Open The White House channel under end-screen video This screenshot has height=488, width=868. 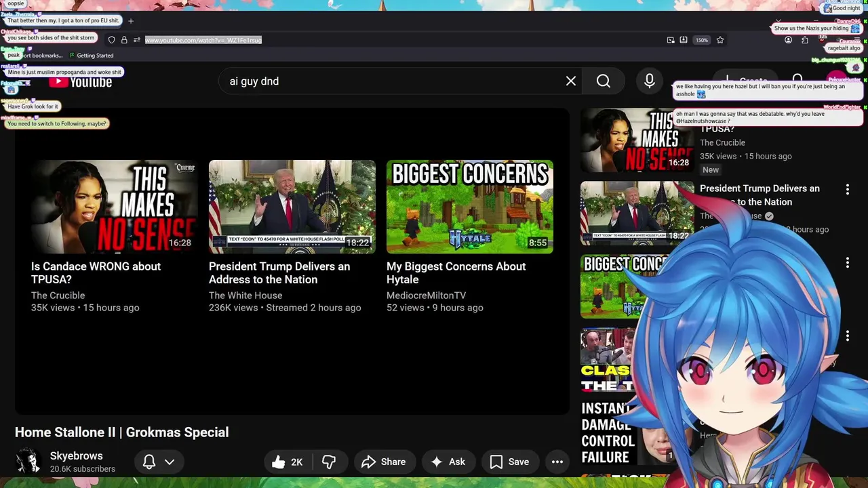pos(245,296)
